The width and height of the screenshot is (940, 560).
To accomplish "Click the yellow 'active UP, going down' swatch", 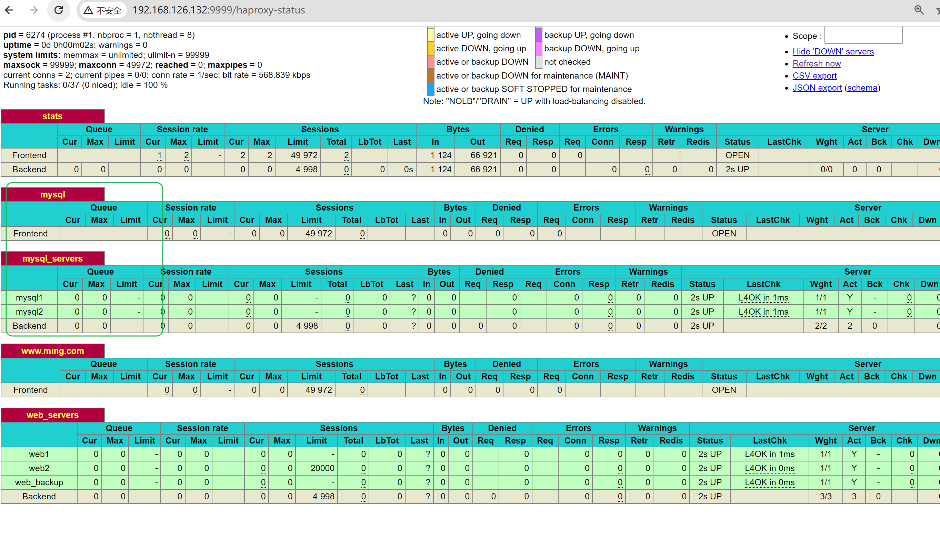I will tap(430, 35).
